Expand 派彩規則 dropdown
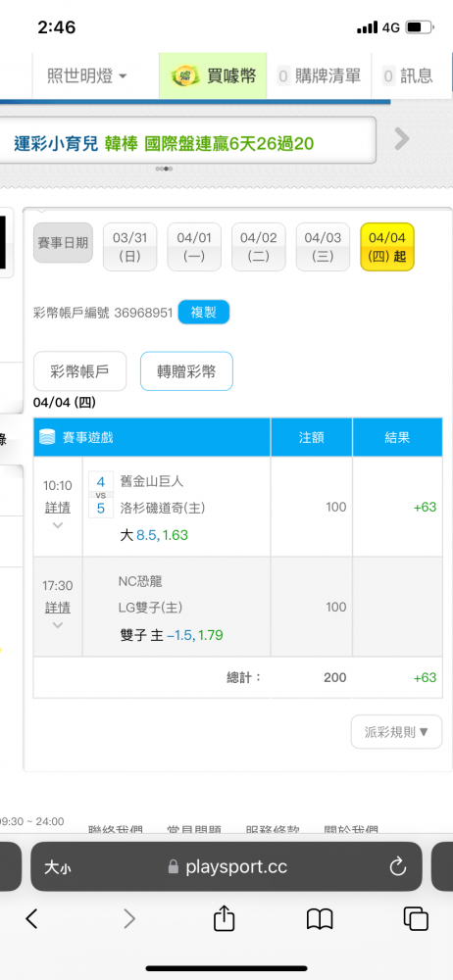 (397, 732)
